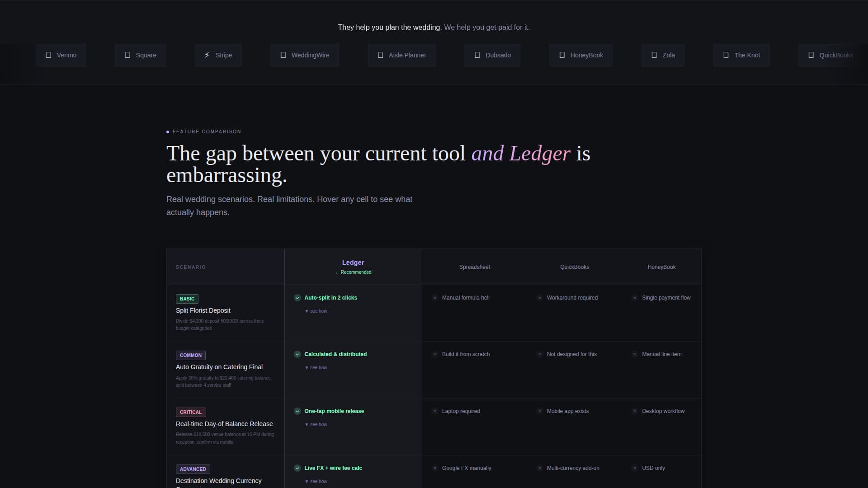Click the x icon beside Laptop required
The width and height of the screenshot is (868, 488).
[x=435, y=411]
